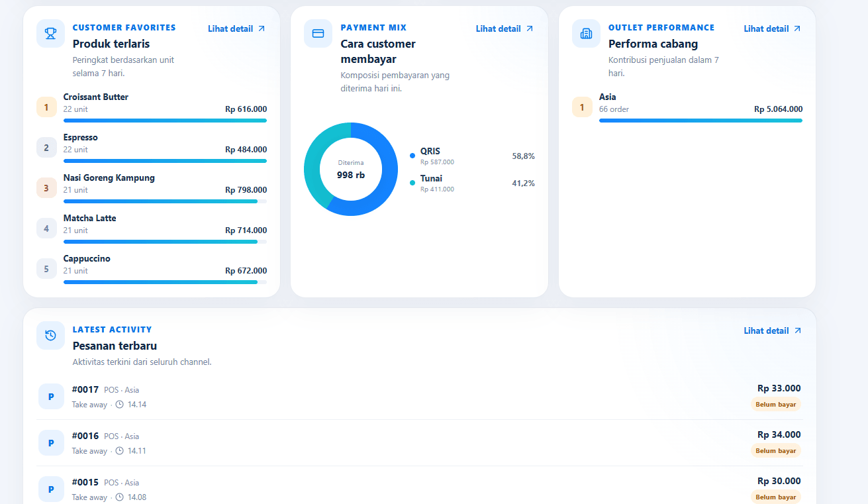Select order number #0016
Viewport: 868px width, 504px height.
[85, 436]
